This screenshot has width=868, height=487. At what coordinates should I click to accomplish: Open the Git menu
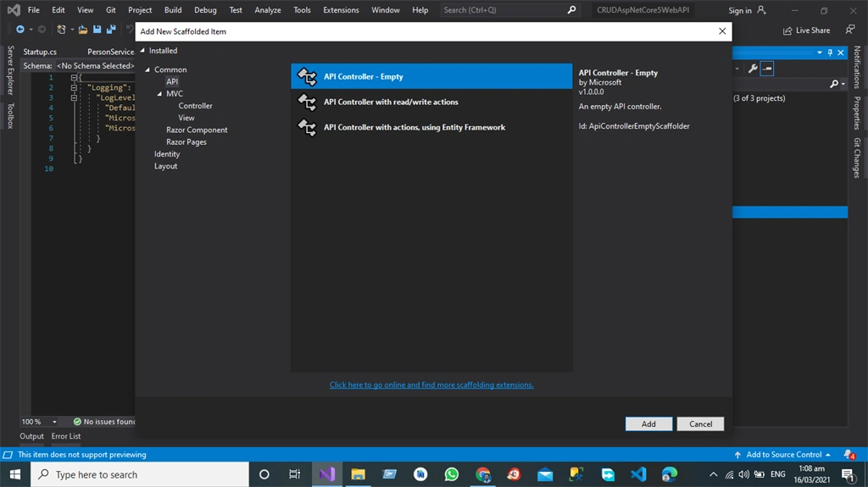111,10
